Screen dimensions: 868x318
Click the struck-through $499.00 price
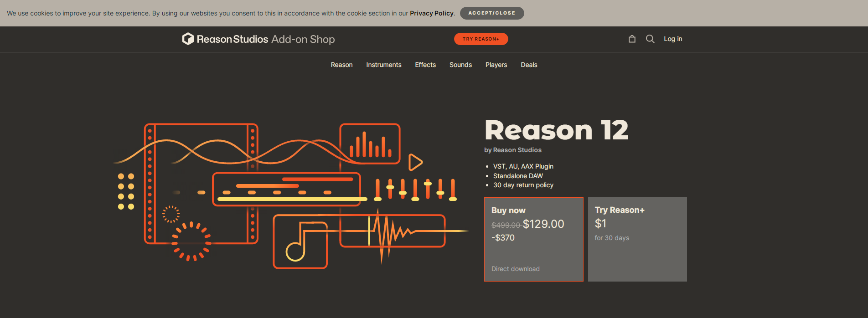point(506,225)
